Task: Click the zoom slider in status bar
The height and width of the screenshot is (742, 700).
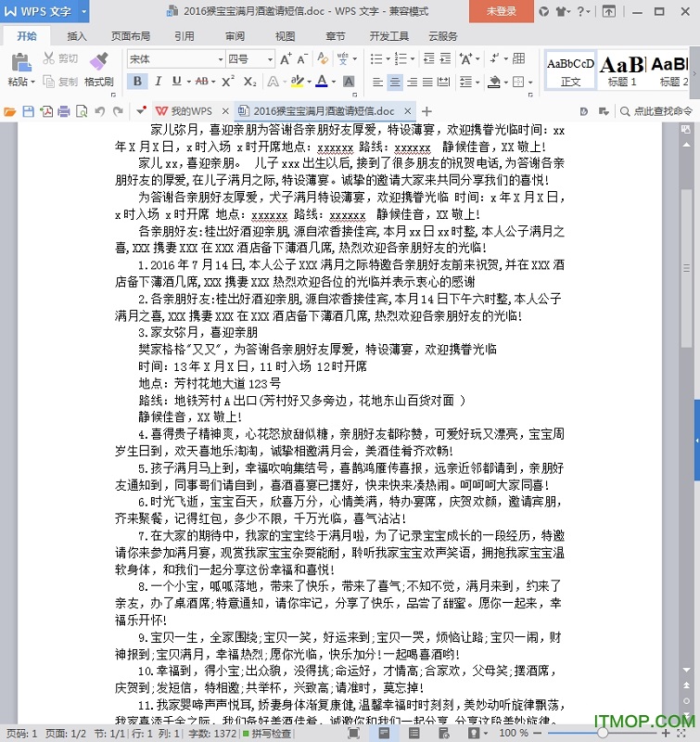Action: (603, 733)
